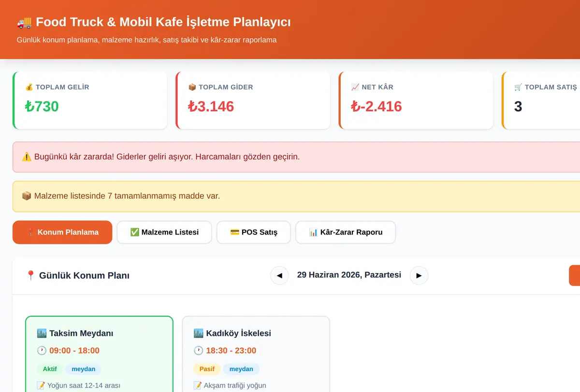Go to previous day arrow

[279, 276]
